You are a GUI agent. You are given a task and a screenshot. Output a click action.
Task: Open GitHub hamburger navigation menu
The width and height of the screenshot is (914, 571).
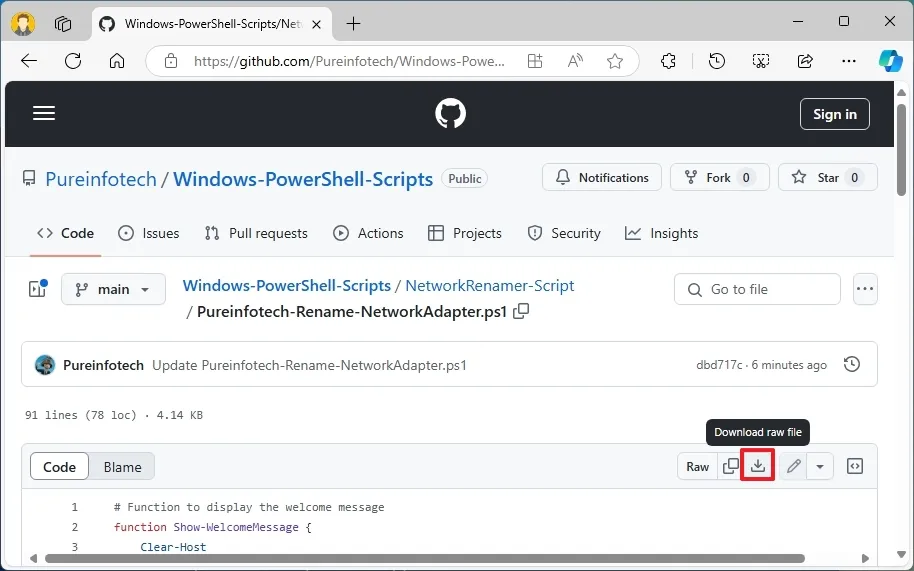[44, 114]
